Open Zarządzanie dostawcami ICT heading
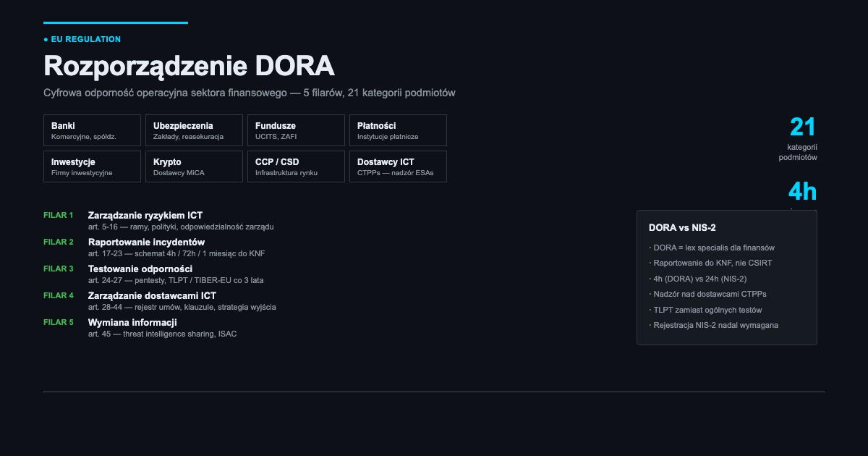This screenshot has height=456, width=868. point(152,296)
